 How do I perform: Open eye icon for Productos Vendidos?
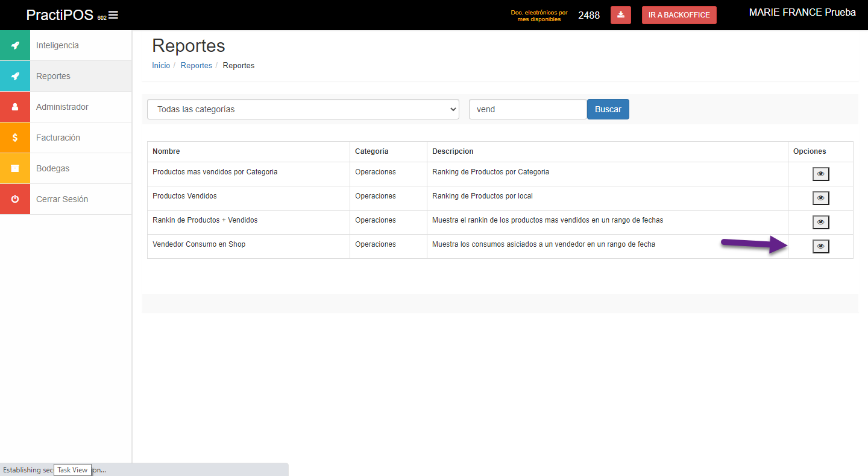tap(820, 198)
